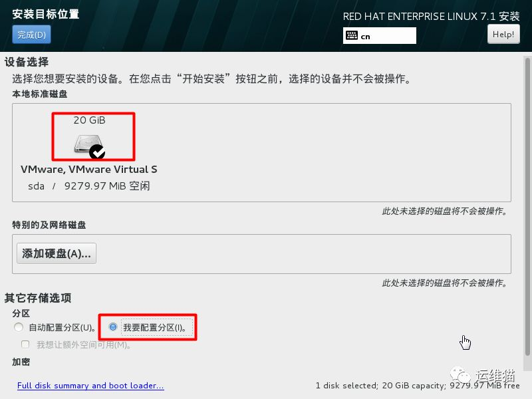Click the WeChat logo watermark icon
532x399 pixels.
coord(460,375)
